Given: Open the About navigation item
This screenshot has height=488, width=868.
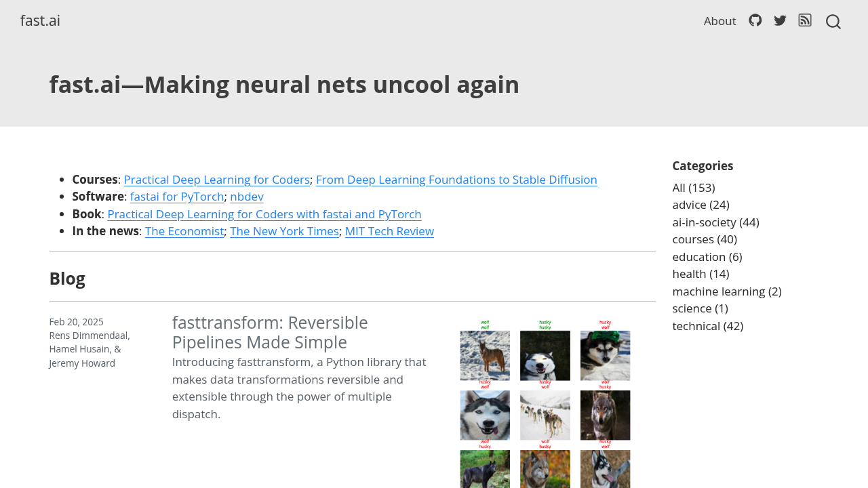Looking at the screenshot, I should 719,21.
